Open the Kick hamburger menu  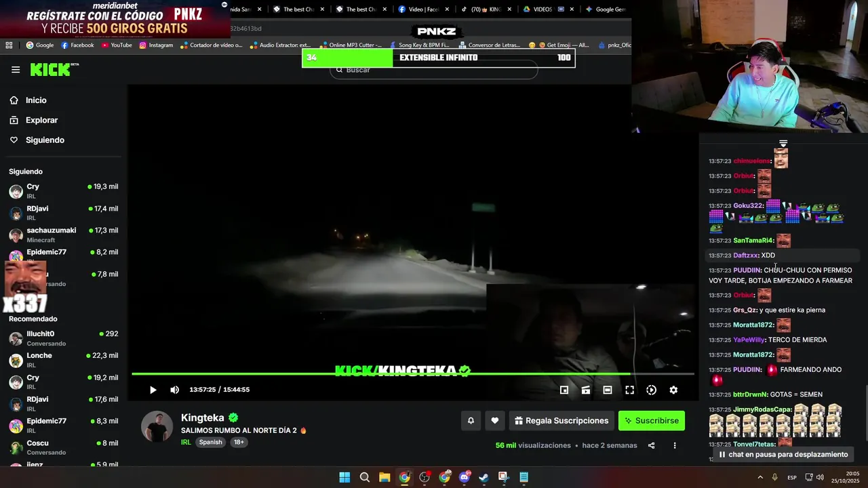pyautogui.click(x=16, y=70)
